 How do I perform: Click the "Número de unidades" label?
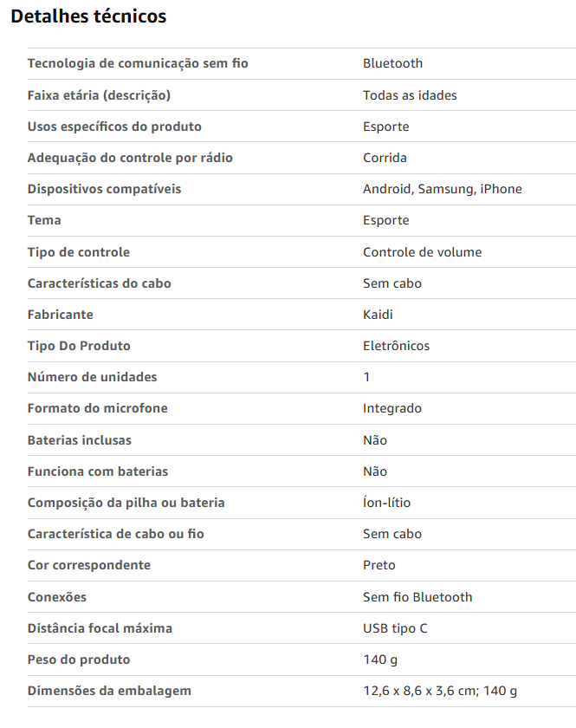coord(93,377)
